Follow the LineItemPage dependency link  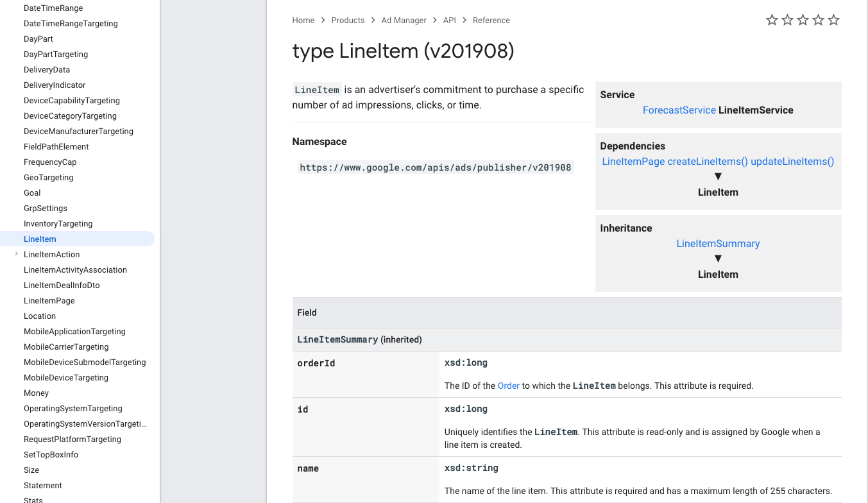click(633, 161)
